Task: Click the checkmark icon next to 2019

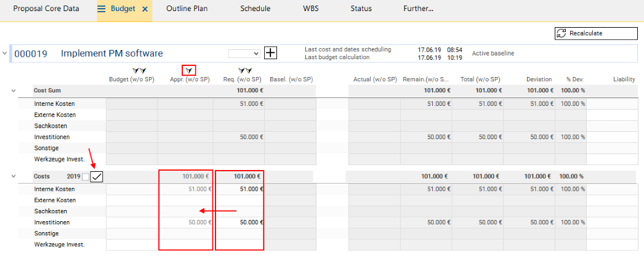Action: pos(97,177)
